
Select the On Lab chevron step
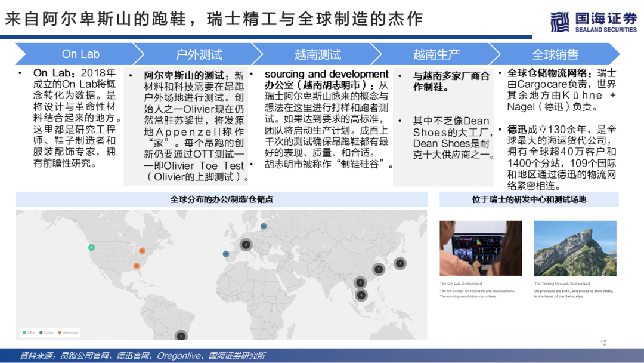pyautogui.click(x=80, y=54)
